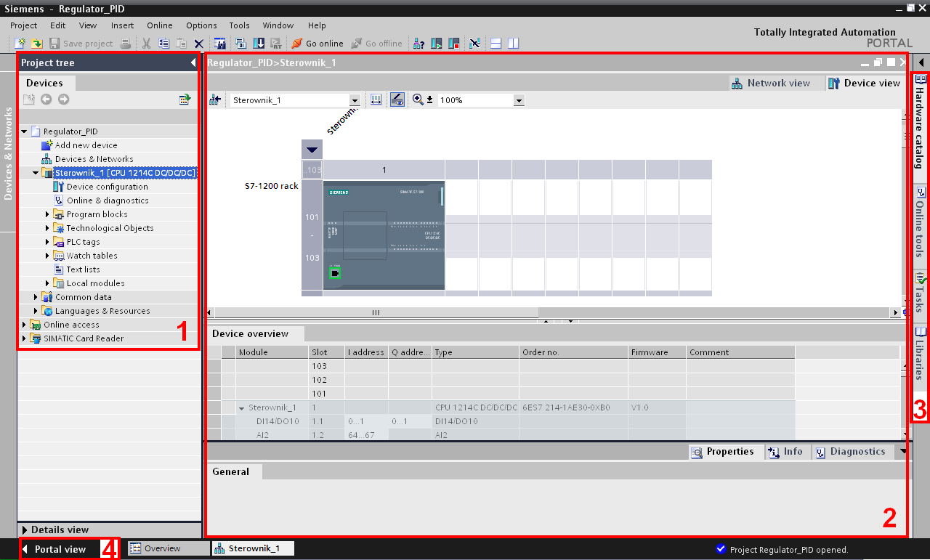Viewport: 930px width, 560px height.
Task: Select the Add new device tree item
Action: pyautogui.click(x=86, y=145)
